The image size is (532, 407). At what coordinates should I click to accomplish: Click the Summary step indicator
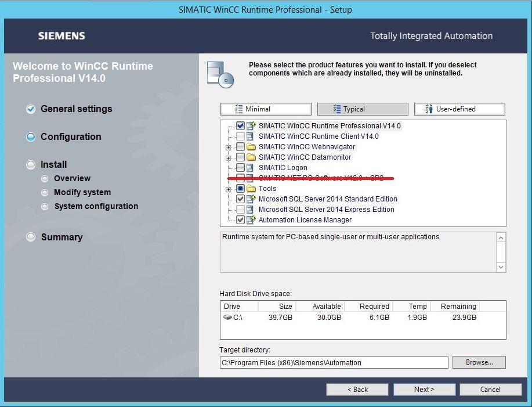31,237
